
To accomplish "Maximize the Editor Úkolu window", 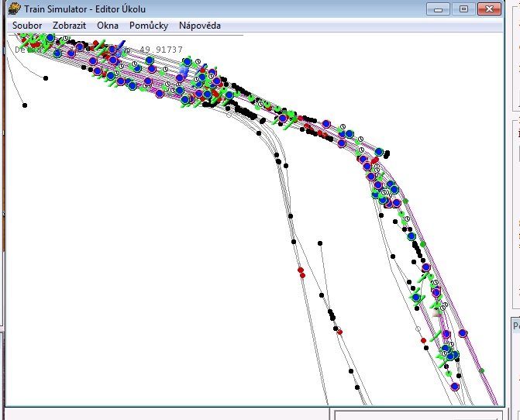I will tap(463, 9).
